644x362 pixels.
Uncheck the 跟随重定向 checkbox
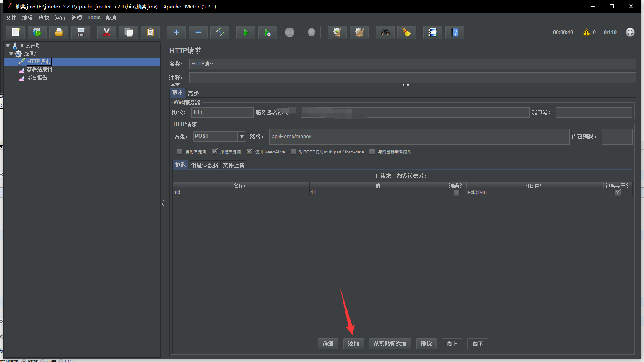[215, 152]
